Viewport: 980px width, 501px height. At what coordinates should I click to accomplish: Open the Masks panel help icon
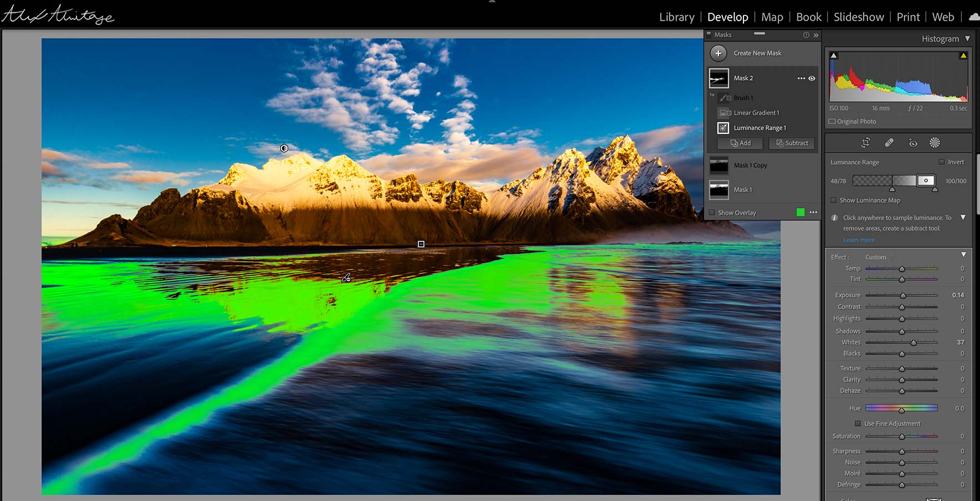[x=806, y=35]
